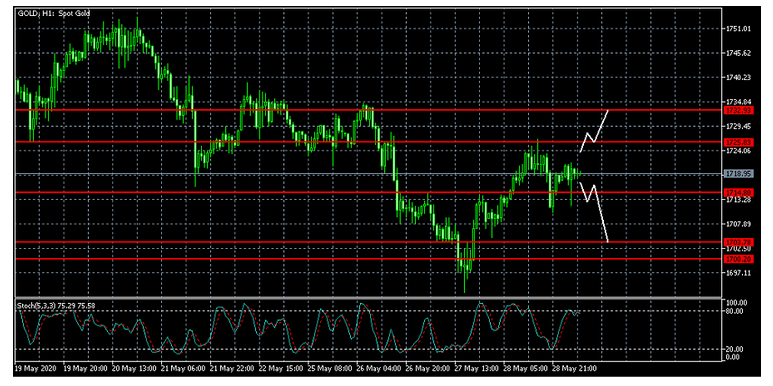Select the red 1714.80 level tag
Viewport: 773px width, 386px height.
click(738, 192)
